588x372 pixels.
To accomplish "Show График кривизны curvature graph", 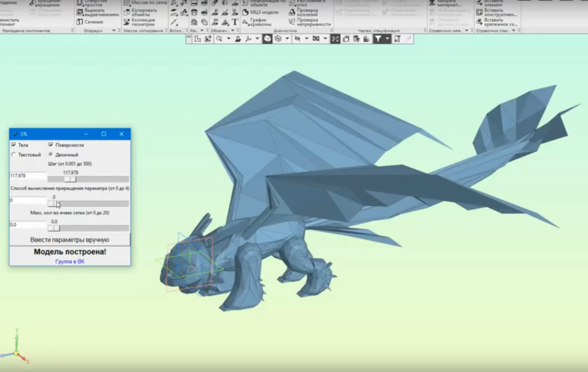I will click(258, 22).
